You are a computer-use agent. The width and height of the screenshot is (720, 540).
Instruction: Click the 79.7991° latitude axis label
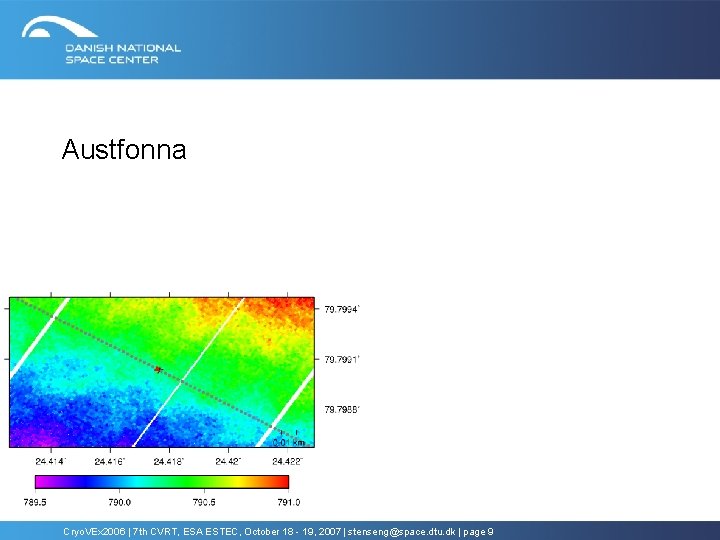pos(342,360)
